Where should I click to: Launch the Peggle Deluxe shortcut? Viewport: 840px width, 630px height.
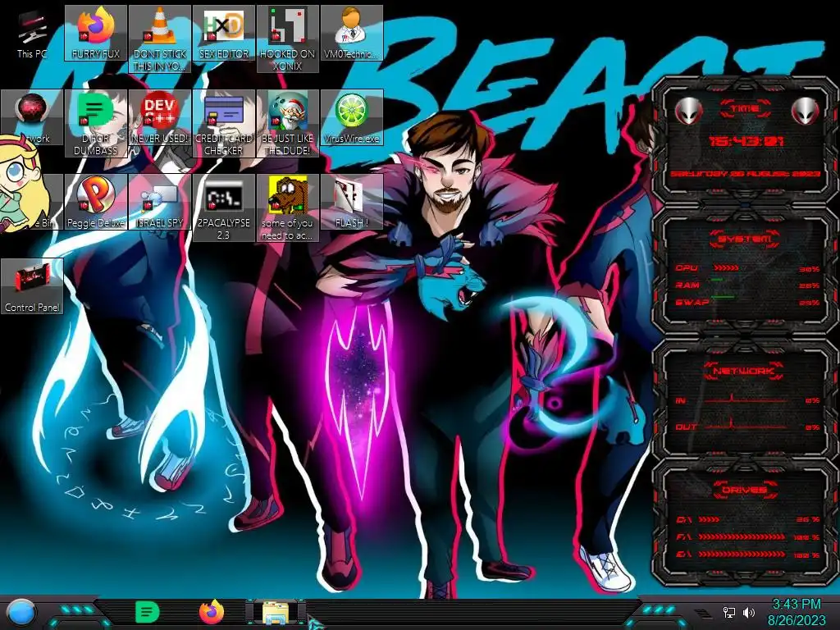96,202
